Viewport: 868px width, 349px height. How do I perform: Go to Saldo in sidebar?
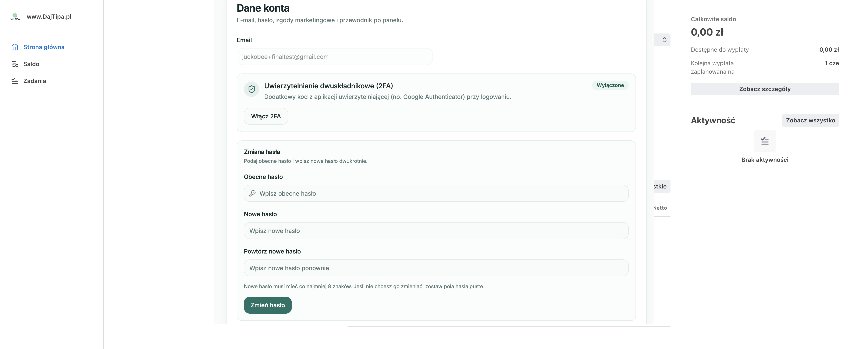31,64
